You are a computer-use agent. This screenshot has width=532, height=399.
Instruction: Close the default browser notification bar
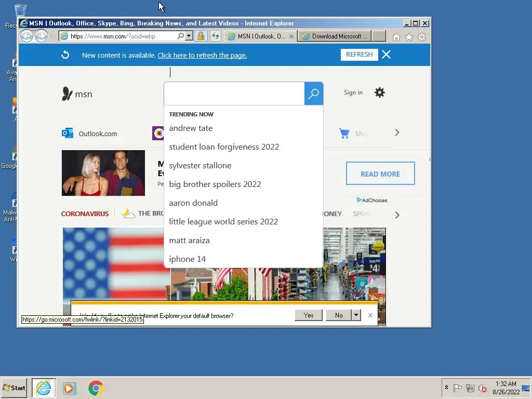tap(370, 315)
